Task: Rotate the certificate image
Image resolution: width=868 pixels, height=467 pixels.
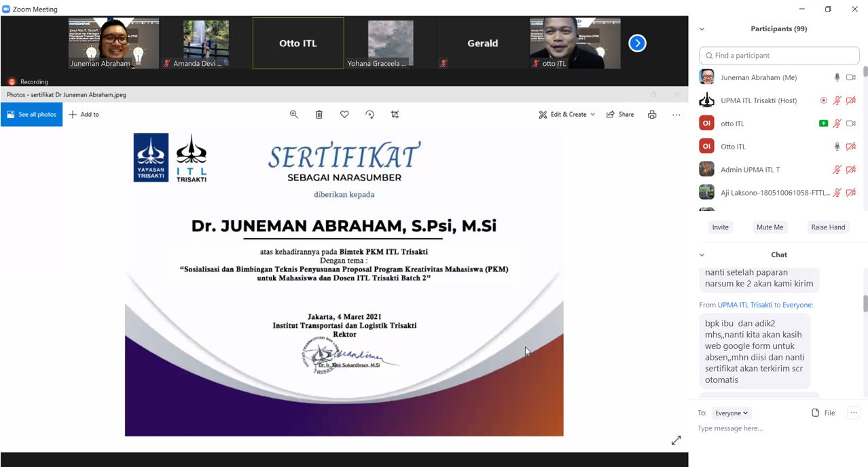Action: [369, 115]
